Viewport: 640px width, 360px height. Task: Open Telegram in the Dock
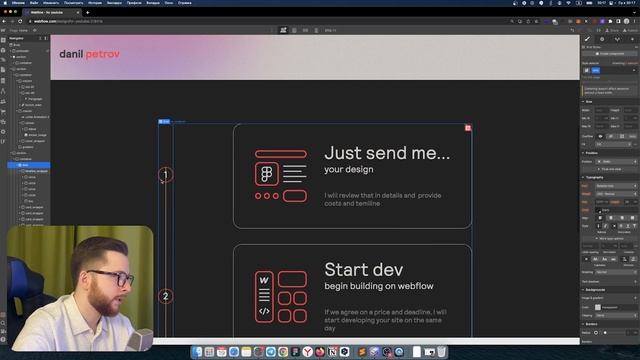click(x=271, y=351)
